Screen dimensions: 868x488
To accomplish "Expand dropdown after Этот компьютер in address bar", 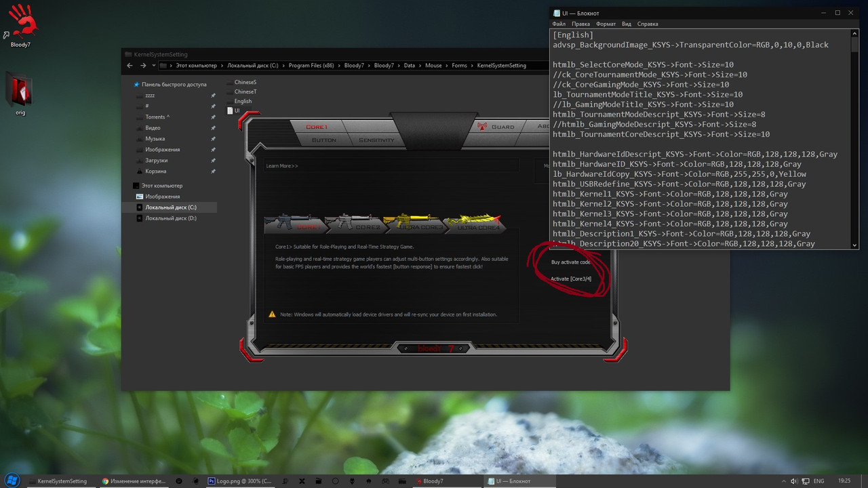I will (222, 66).
